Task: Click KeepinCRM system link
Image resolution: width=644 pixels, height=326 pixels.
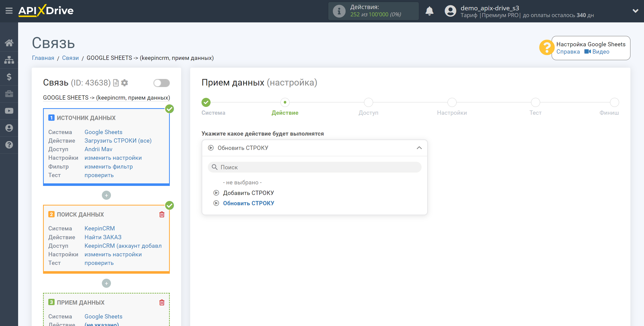Action: coord(100,228)
